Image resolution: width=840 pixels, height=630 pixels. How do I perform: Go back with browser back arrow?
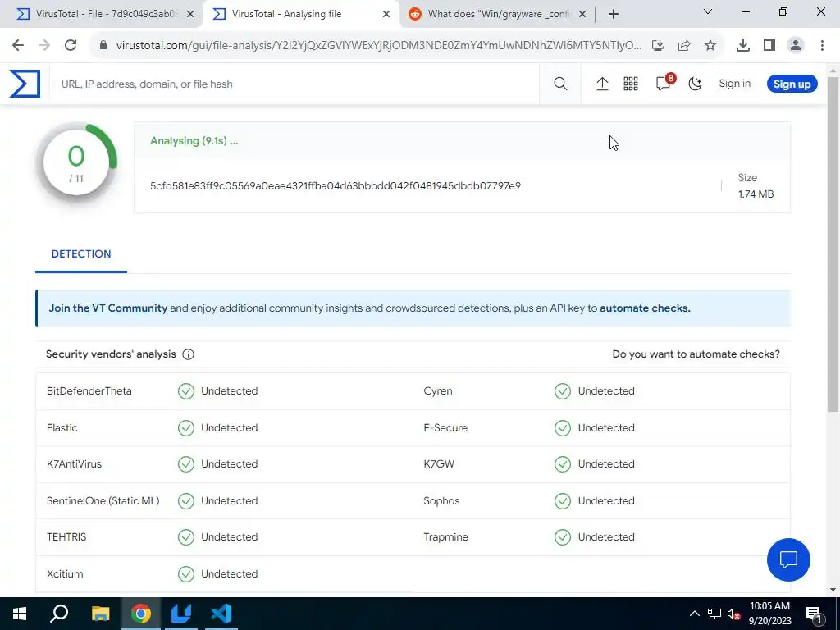pos(18,45)
